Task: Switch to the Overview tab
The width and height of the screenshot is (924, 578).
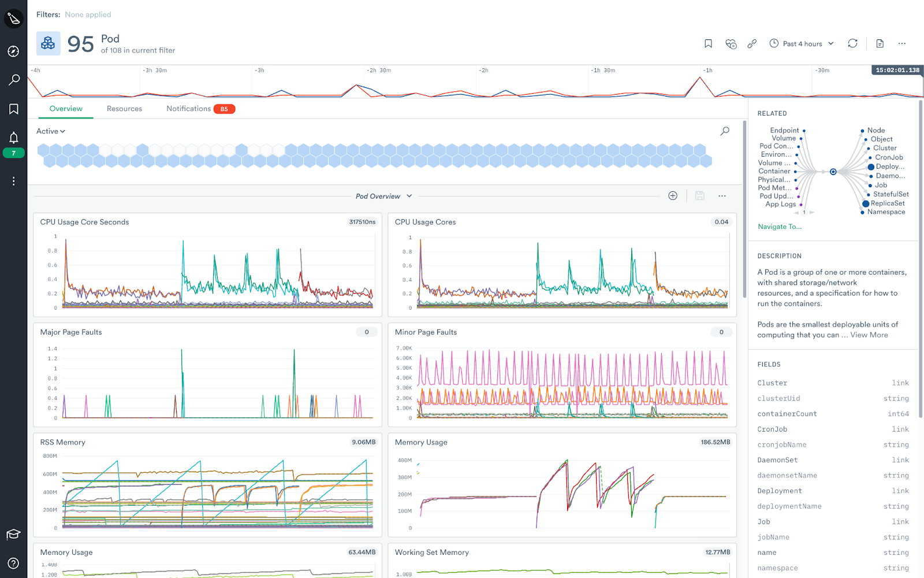Action: (66, 109)
